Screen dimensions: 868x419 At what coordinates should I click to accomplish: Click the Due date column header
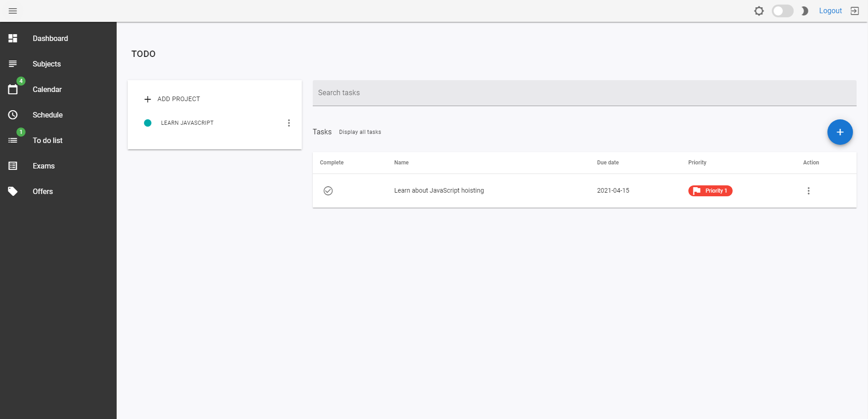pos(608,163)
